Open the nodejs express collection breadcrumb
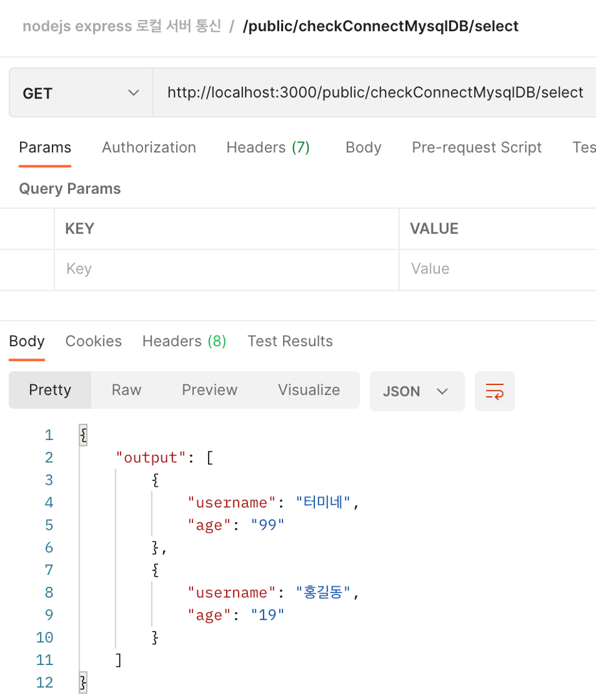This screenshot has width=596, height=700. pyautogui.click(x=122, y=26)
